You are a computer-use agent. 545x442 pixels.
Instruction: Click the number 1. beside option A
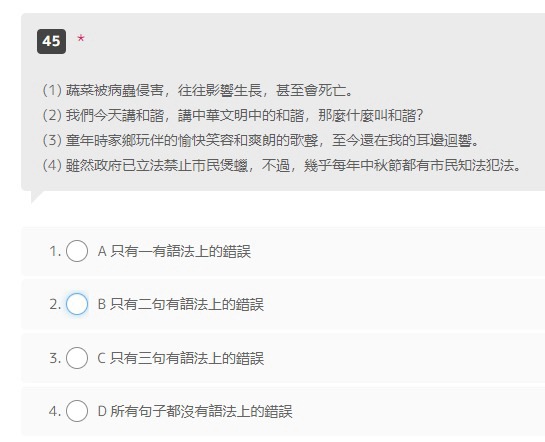[55, 251]
